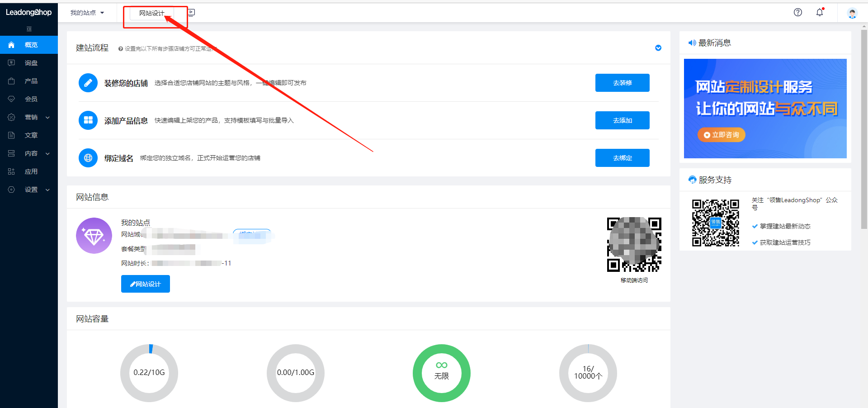Click the preview play icon in top bar
This screenshot has height=408, width=868.
coord(191,13)
